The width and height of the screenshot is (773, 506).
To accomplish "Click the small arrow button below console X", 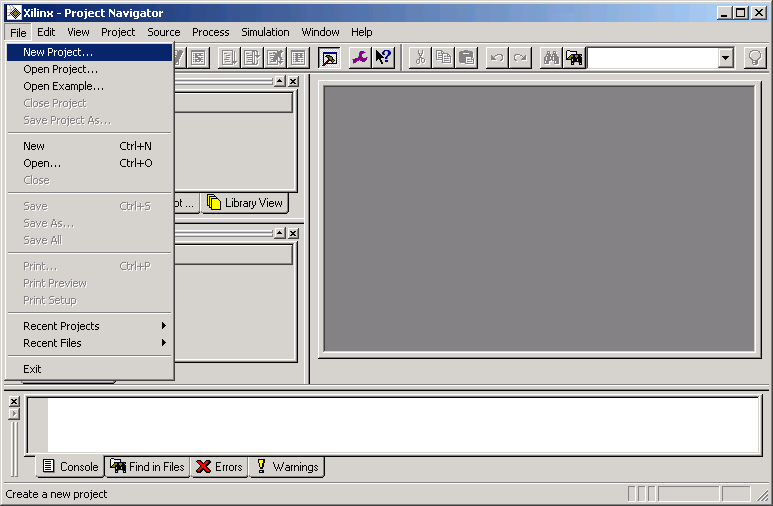I will (x=14, y=414).
